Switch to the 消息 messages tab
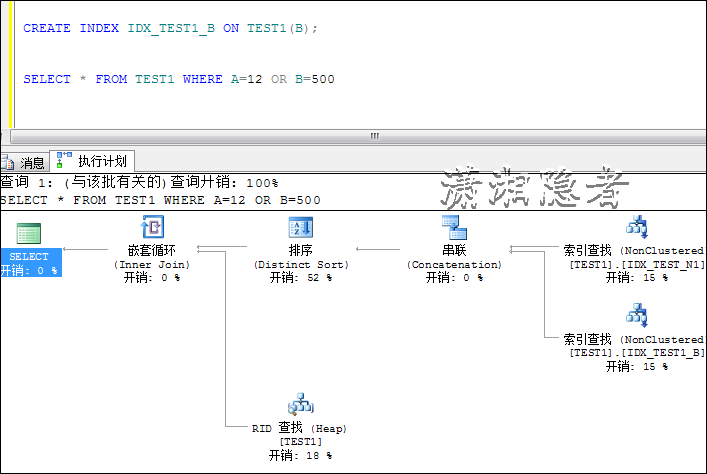The height and width of the screenshot is (474, 707). coord(32,162)
